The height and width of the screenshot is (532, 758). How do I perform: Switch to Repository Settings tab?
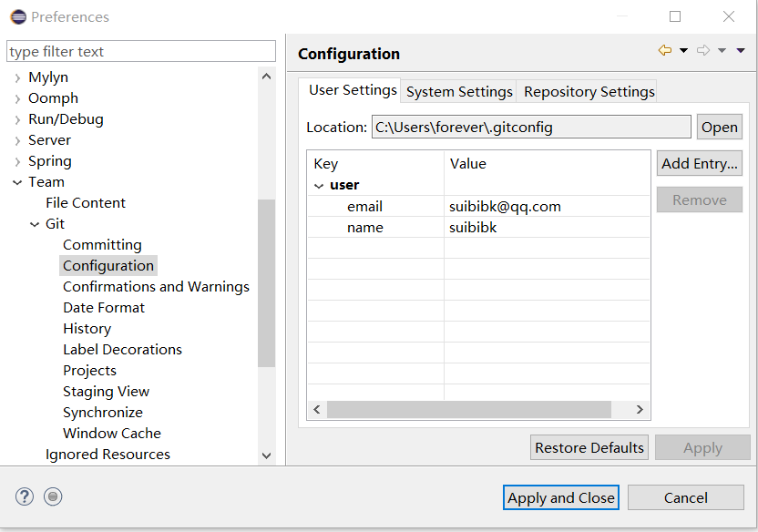click(589, 91)
